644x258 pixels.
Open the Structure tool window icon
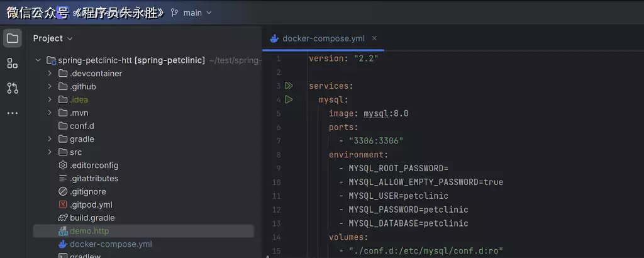(x=13, y=63)
